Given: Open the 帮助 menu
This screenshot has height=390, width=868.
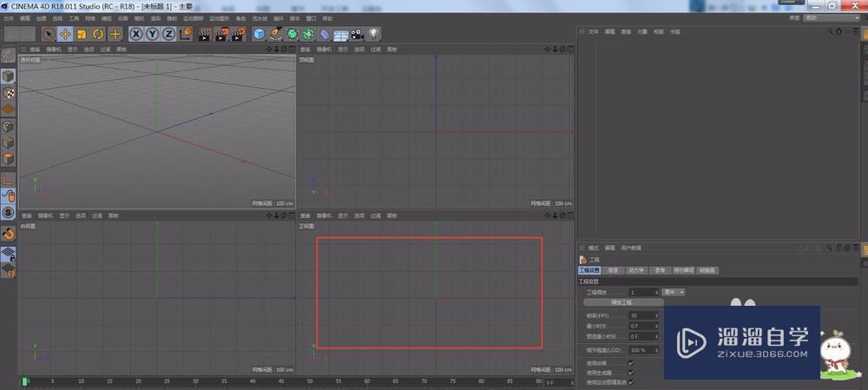Looking at the screenshot, I should [327, 18].
